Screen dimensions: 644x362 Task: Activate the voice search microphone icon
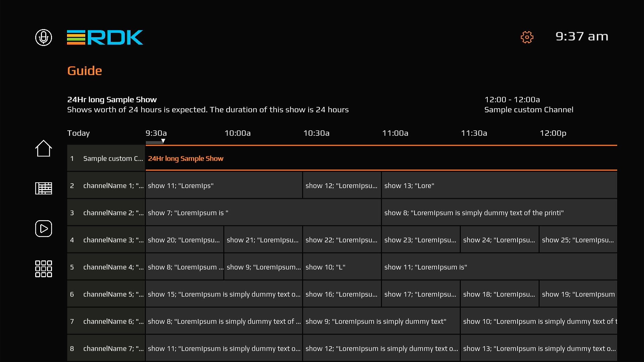(x=44, y=37)
